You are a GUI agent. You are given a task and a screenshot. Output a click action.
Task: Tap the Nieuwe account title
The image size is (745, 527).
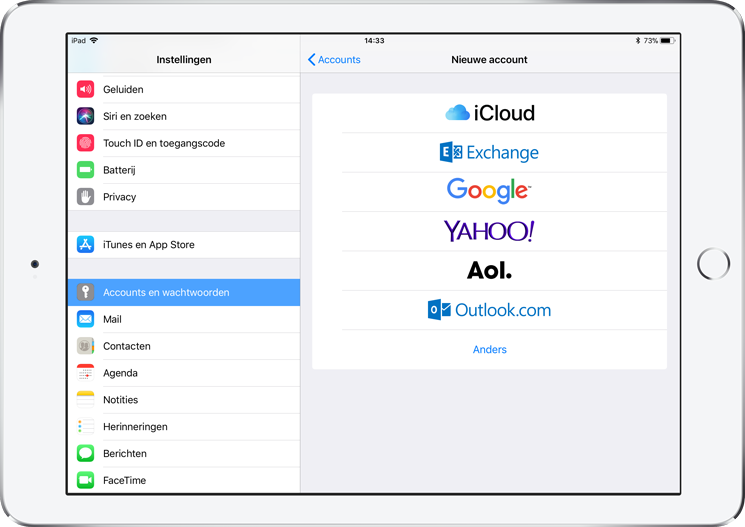[489, 59]
